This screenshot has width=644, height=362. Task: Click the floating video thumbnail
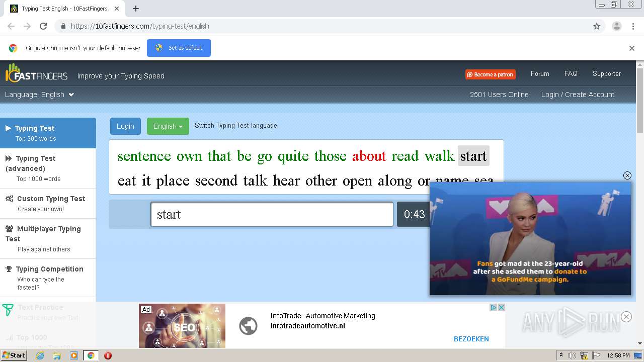coord(530,238)
